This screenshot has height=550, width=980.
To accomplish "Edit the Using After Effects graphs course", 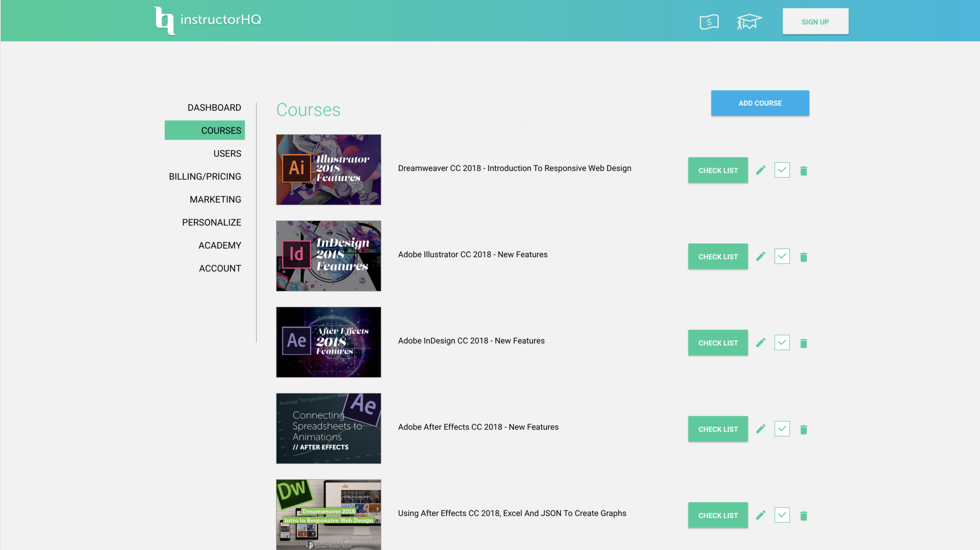I will pos(761,515).
